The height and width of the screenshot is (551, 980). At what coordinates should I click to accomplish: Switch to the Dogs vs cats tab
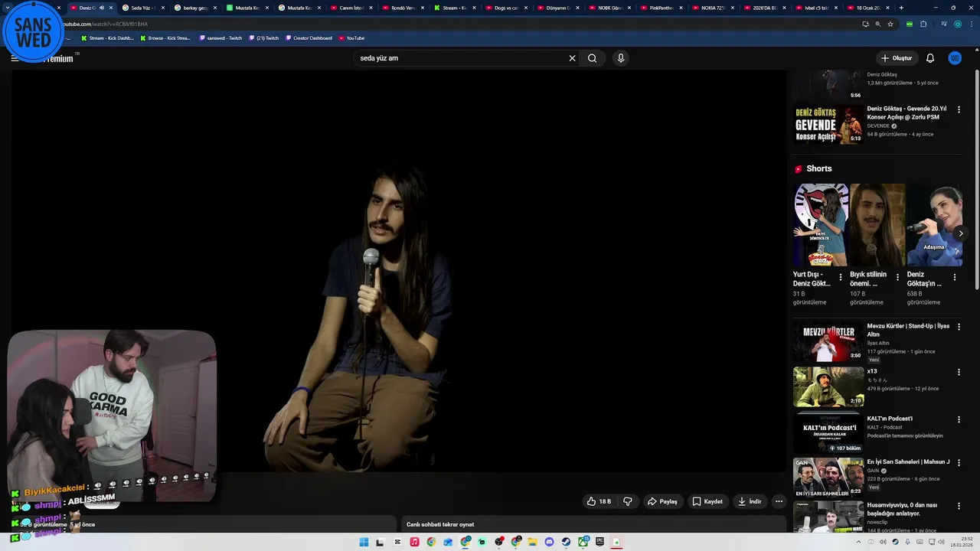508,8
